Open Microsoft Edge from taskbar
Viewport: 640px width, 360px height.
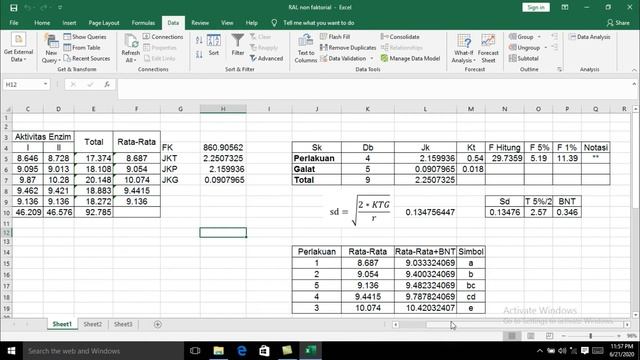(x=242, y=351)
